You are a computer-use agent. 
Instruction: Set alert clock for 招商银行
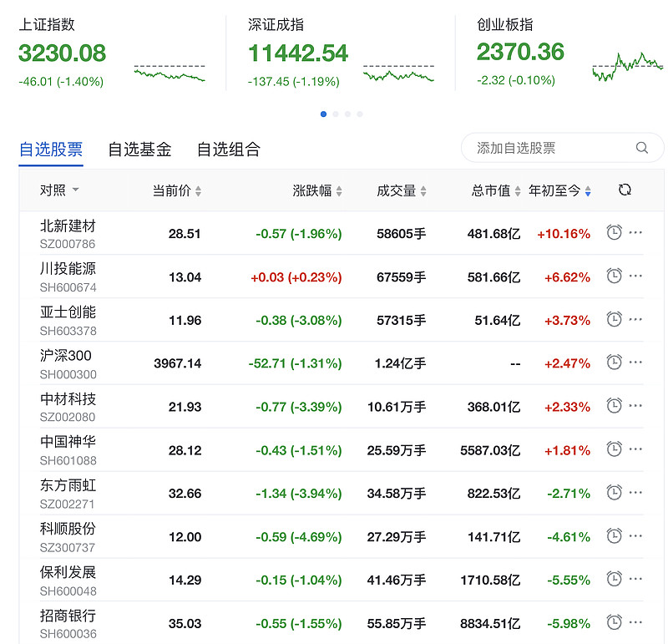[614, 622]
